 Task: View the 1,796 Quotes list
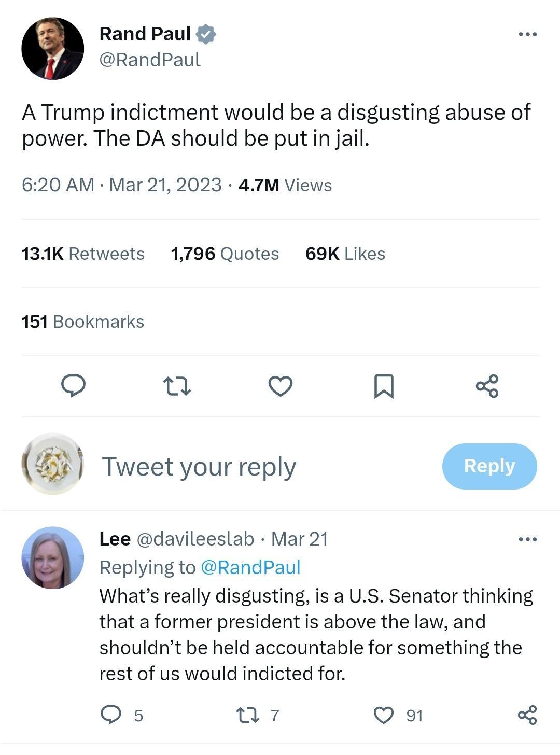225,254
